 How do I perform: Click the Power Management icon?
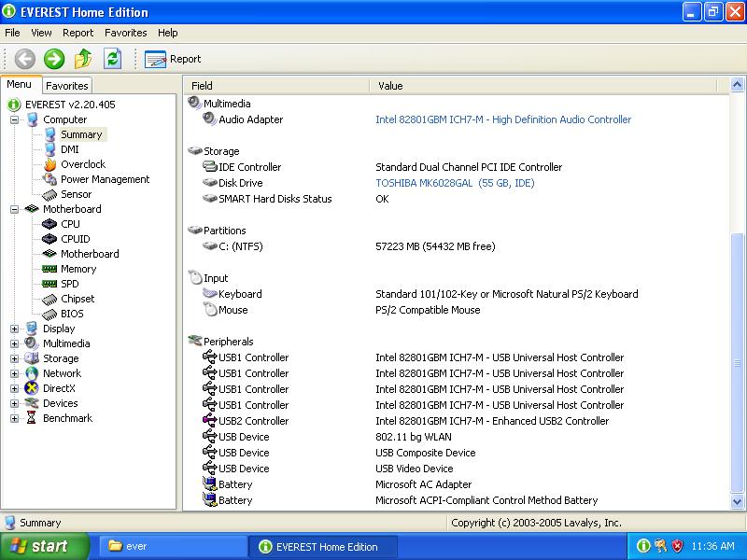[49, 179]
